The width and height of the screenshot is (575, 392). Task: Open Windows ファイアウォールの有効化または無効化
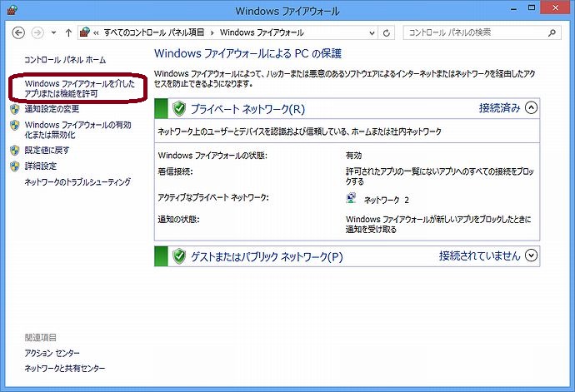[x=77, y=130]
